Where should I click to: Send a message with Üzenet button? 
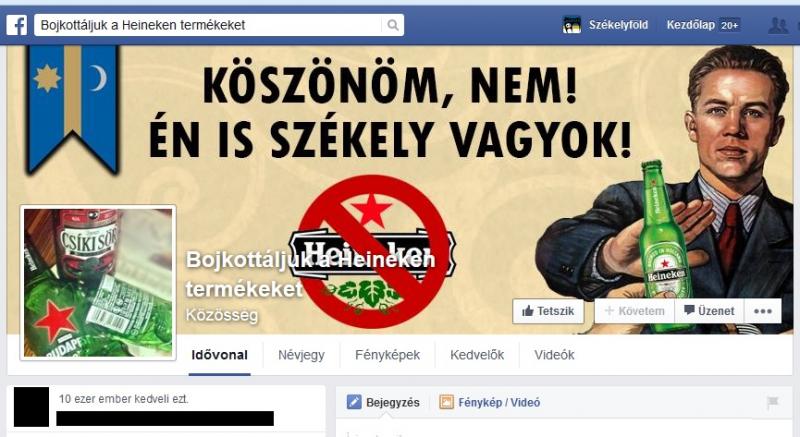tap(709, 311)
